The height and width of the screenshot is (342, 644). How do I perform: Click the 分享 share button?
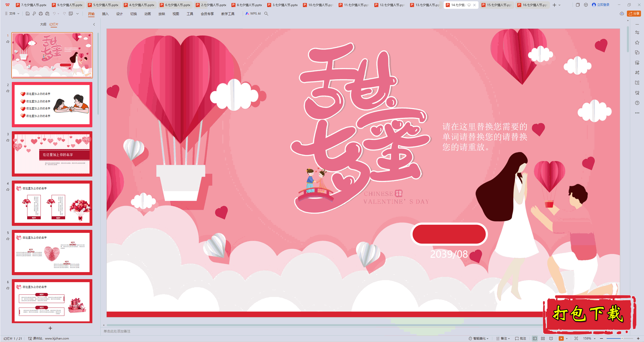634,14
